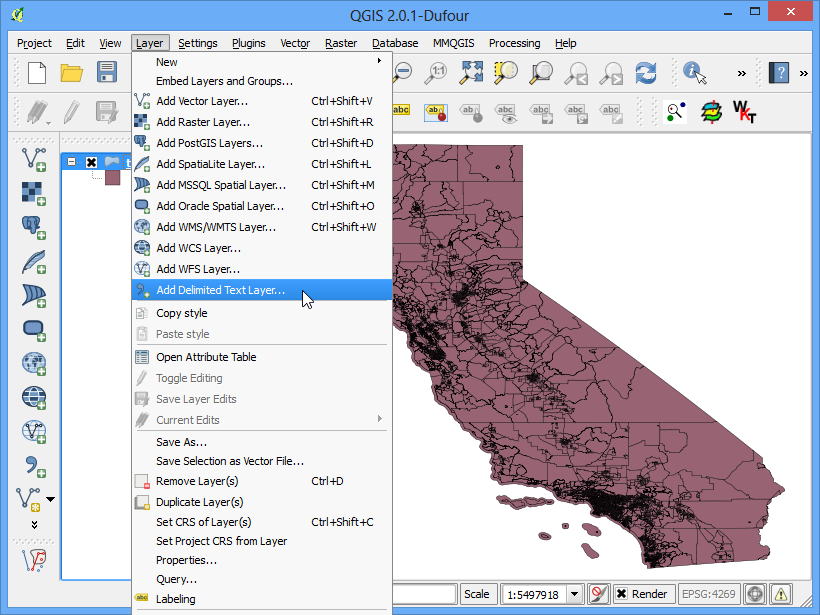Click the layer's maroon color swatch

coord(112,178)
